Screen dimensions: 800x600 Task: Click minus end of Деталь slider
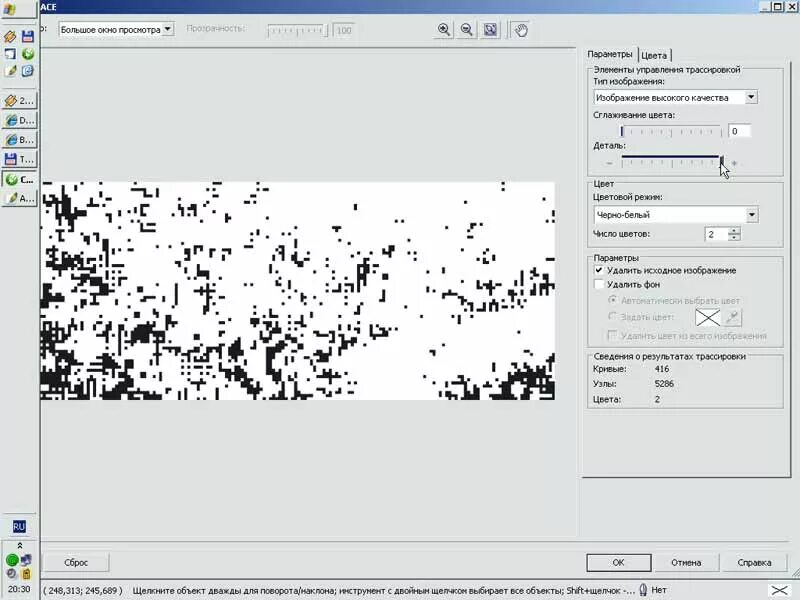pos(609,163)
